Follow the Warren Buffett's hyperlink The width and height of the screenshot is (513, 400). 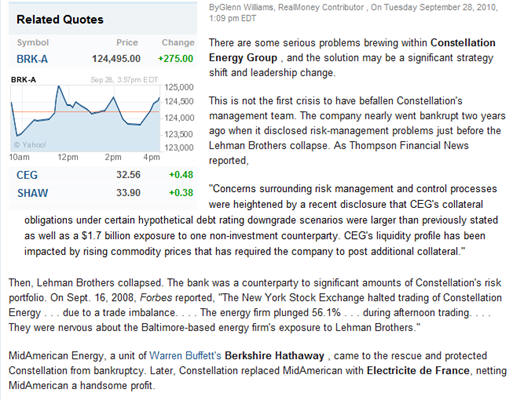(185, 356)
